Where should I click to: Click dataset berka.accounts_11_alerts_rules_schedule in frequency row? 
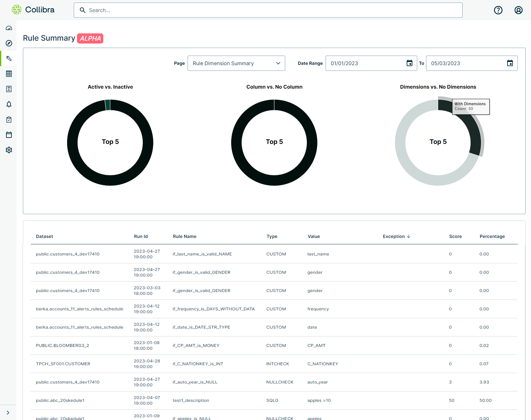[x=79, y=309]
